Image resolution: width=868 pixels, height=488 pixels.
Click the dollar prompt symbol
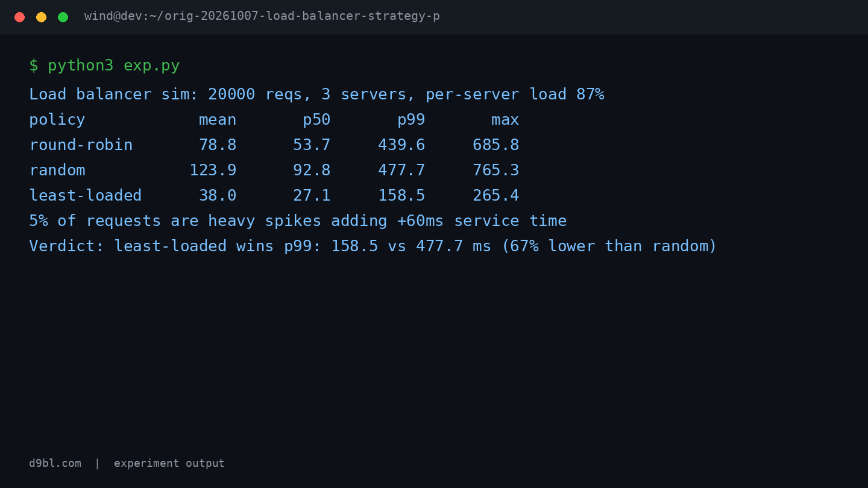pos(34,66)
